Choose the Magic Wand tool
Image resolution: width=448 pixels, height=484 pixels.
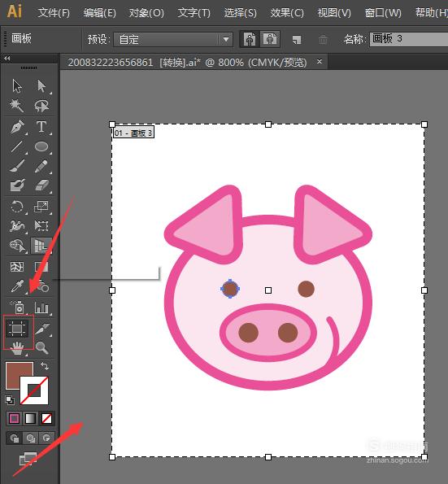click(16, 106)
